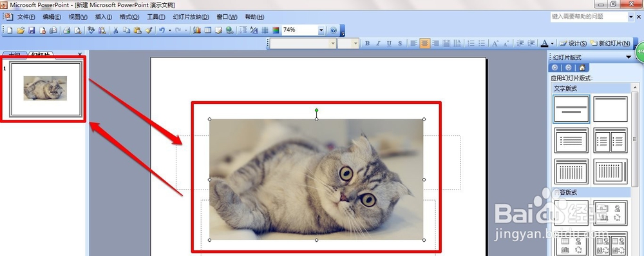The height and width of the screenshot is (256, 644).
Task: Open Print Preview from the toolbar
Action: pos(78,30)
